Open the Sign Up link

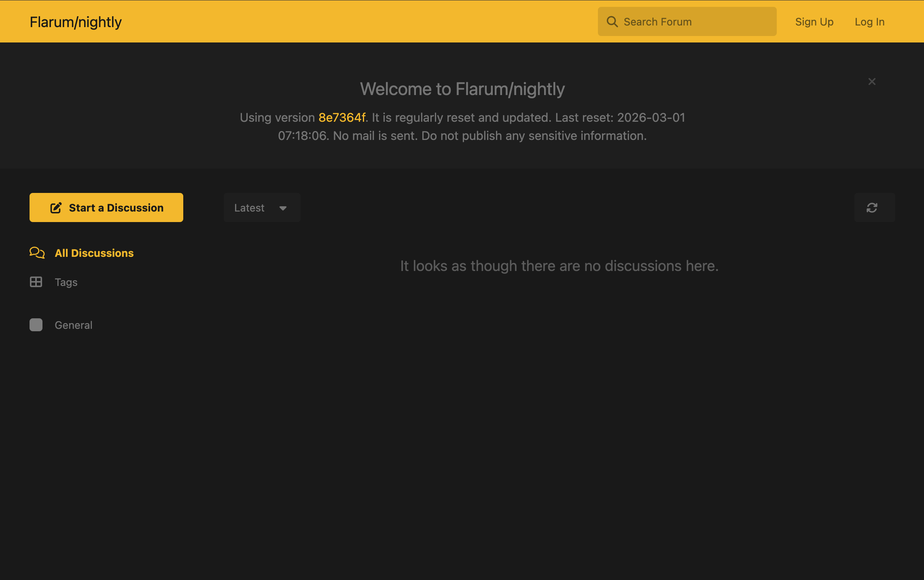click(x=814, y=22)
